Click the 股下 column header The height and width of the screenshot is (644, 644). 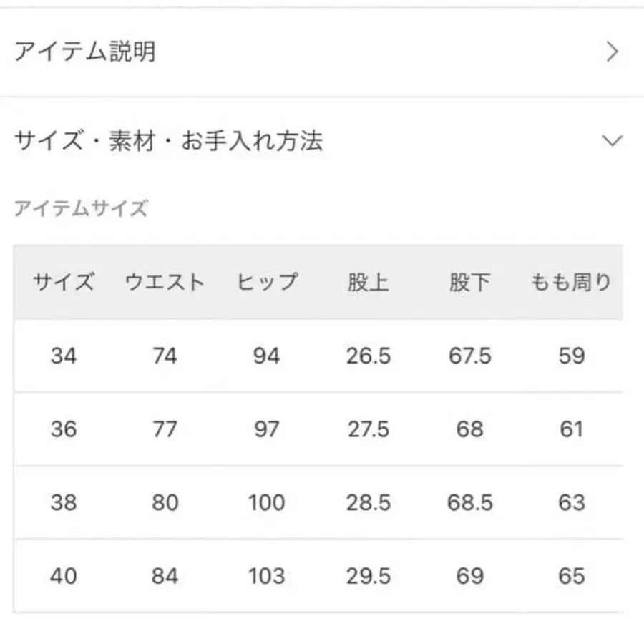pos(469,282)
